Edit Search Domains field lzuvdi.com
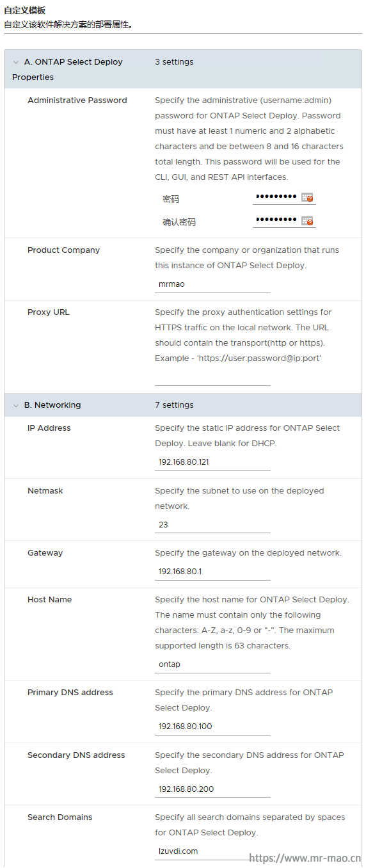The height and width of the screenshot is (868, 366). (x=212, y=851)
